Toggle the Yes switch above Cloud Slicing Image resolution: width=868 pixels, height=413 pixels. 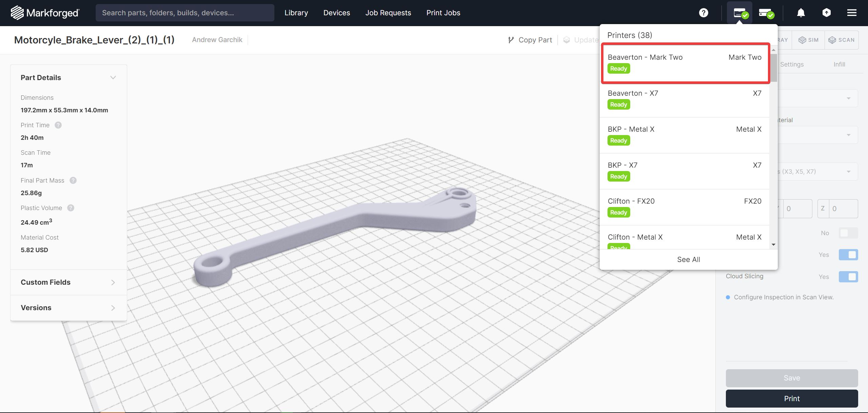tap(848, 255)
